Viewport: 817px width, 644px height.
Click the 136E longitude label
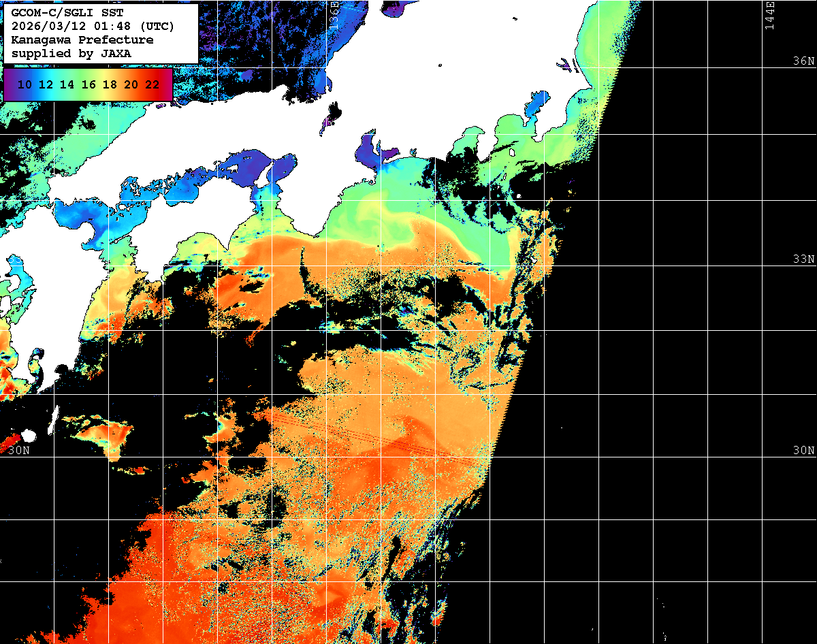(x=334, y=15)
